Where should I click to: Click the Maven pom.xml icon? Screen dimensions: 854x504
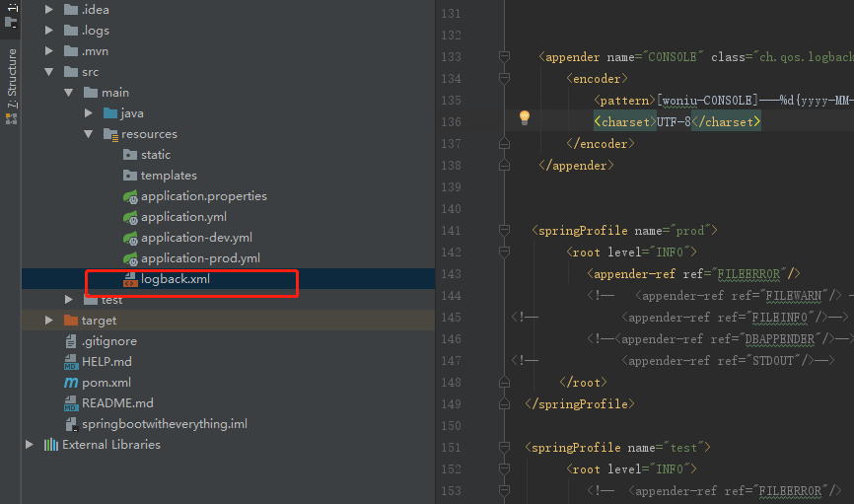coord(71,383)
